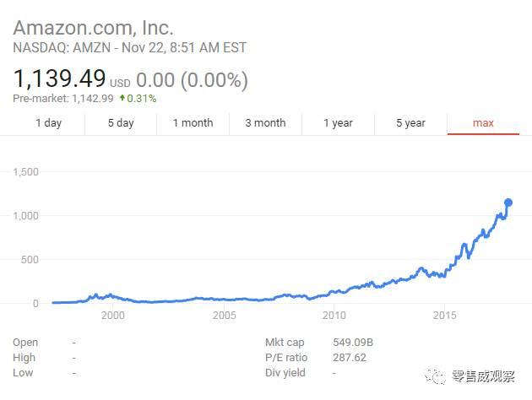This screenshot has width=532, height=400.
Task: Click the 2010 x-axis label
Action: point(334,316)
